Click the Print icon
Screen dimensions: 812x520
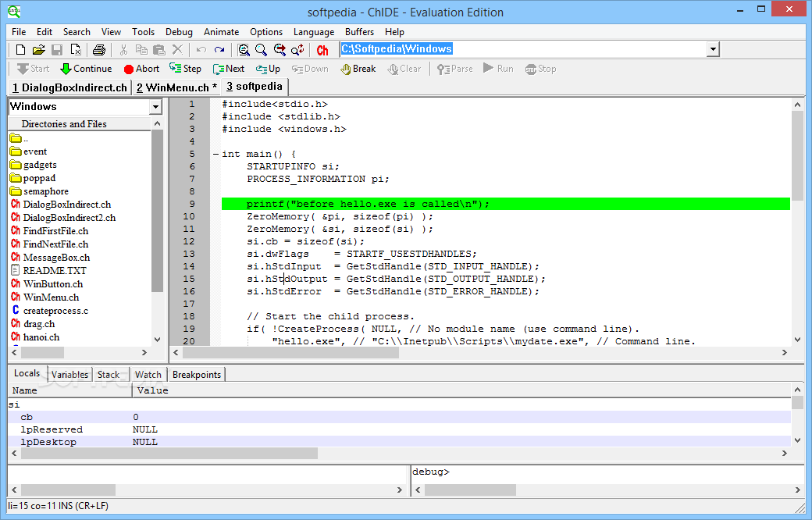coord(99,50)
